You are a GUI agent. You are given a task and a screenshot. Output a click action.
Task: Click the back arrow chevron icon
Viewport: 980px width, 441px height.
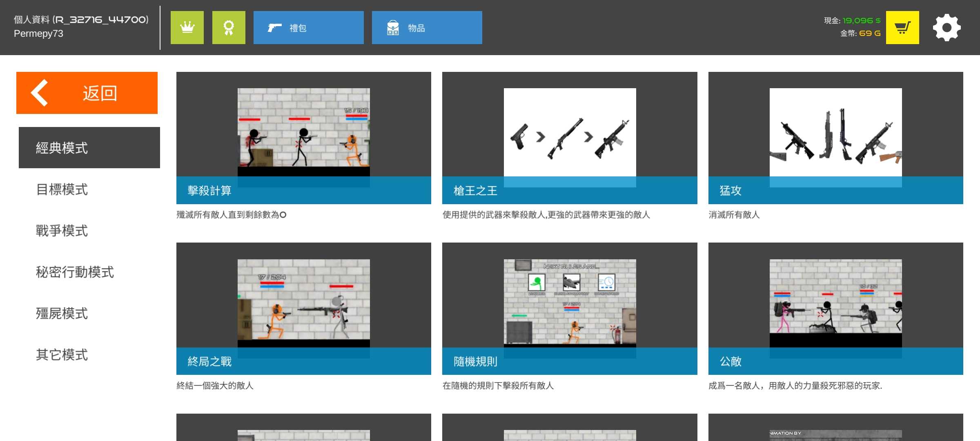click(40, 93)
